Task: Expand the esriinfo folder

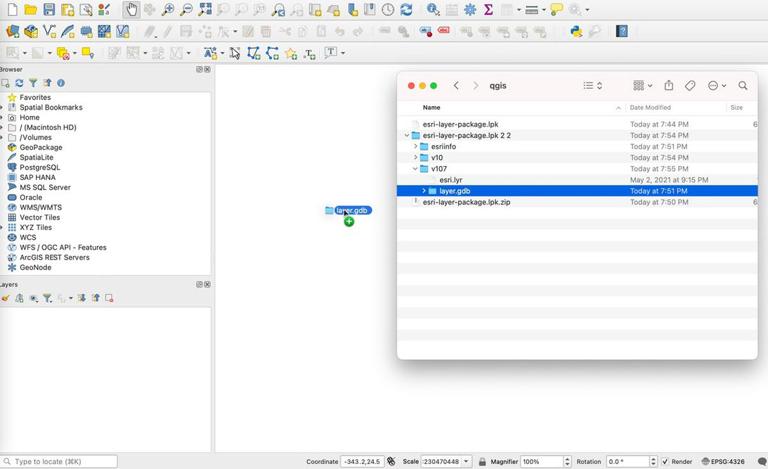Action: (415, 147)
